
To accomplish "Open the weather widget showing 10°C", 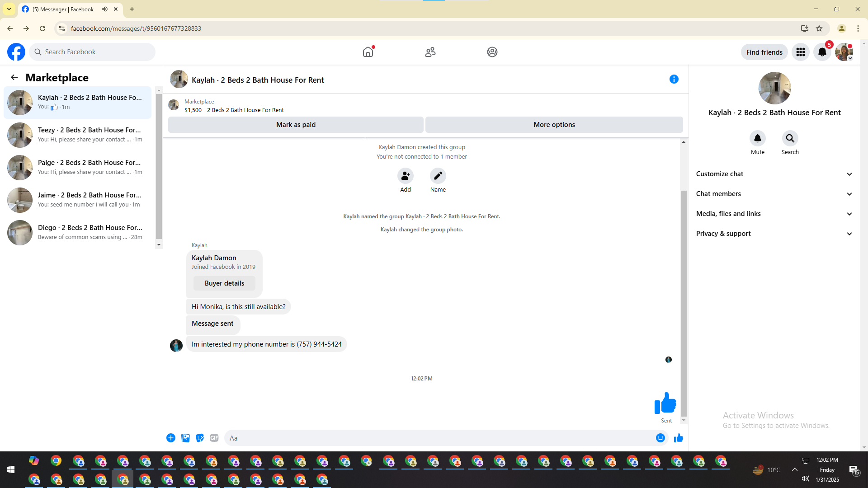I will [x=767, y=470].
